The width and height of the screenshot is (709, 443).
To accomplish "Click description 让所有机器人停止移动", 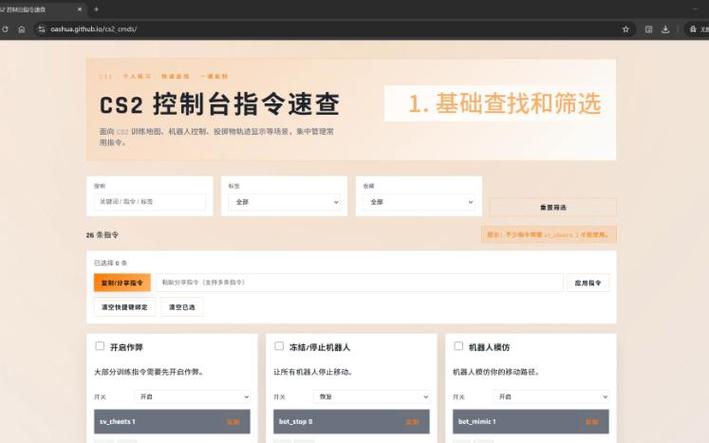I will pyautogui.click(x=313, y=372).
